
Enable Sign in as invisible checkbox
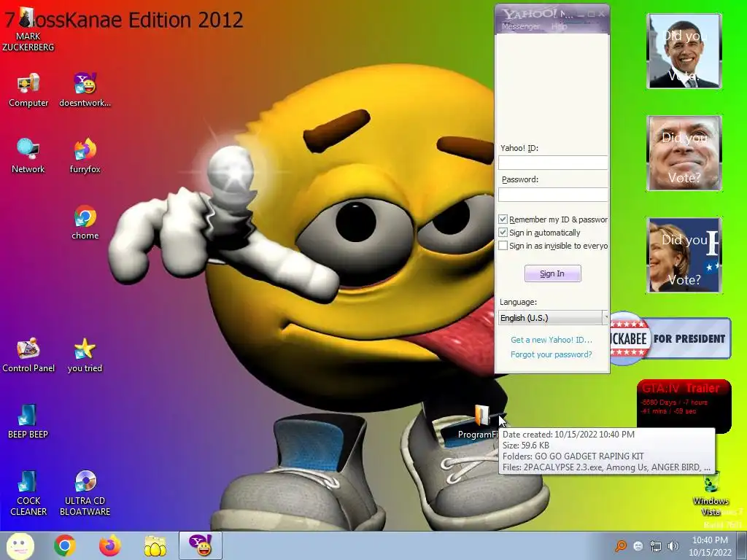coord(503,246)
